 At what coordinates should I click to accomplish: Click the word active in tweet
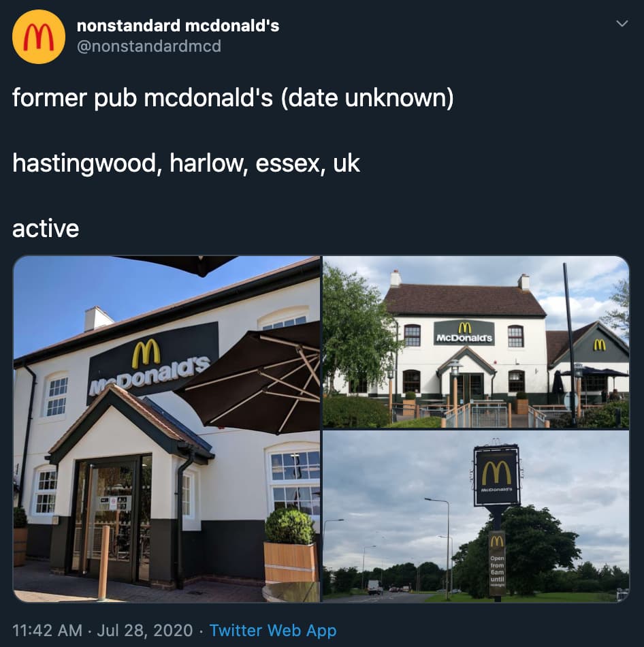(46, 228)
